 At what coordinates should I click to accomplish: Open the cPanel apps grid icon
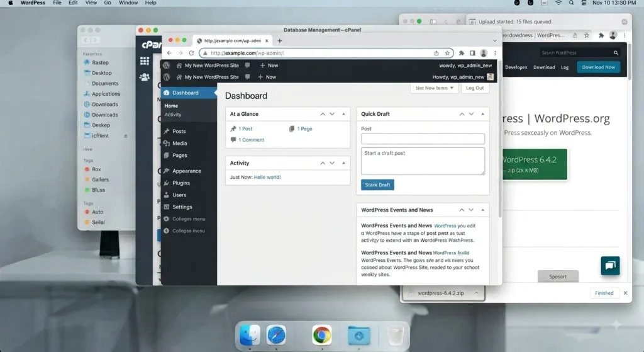pos(145,61)
